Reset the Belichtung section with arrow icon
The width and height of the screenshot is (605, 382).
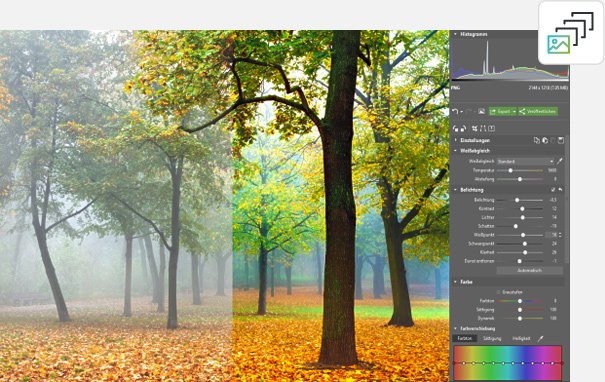pyautogui.click(x=560, y=190)
